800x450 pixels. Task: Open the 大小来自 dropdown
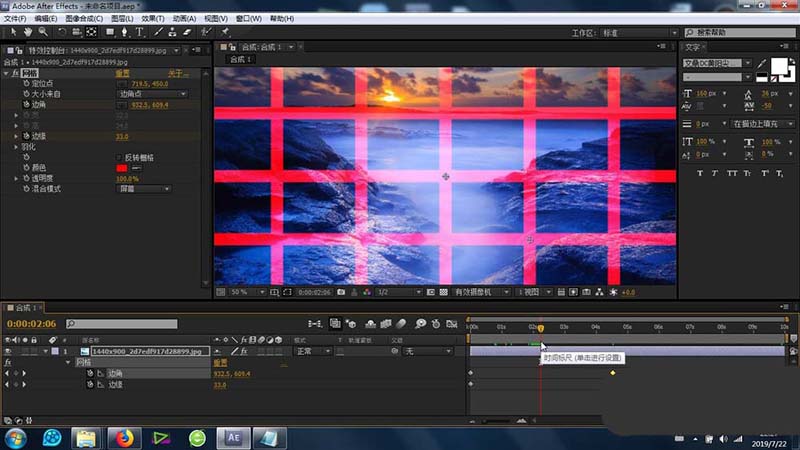(x=153, y=94)
